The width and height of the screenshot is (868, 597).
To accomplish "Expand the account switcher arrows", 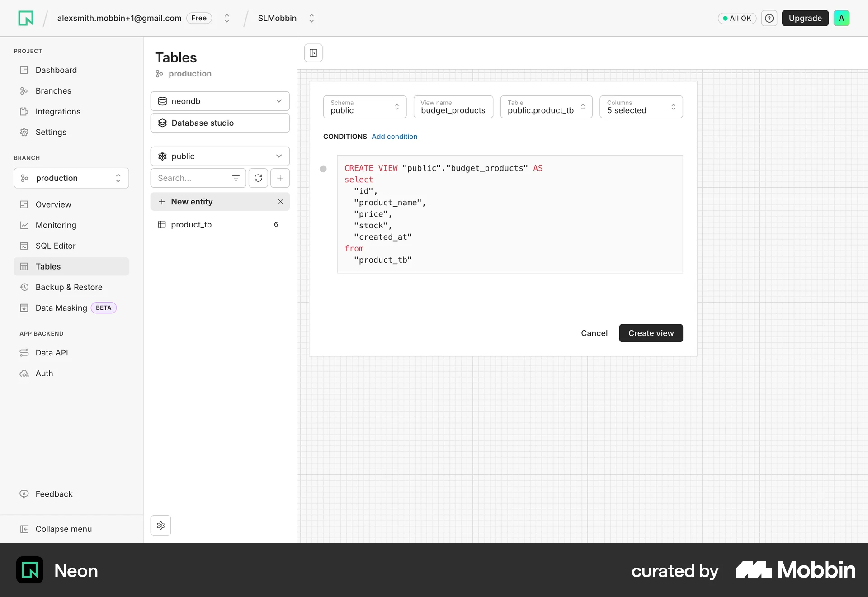I will coord(227,18).
